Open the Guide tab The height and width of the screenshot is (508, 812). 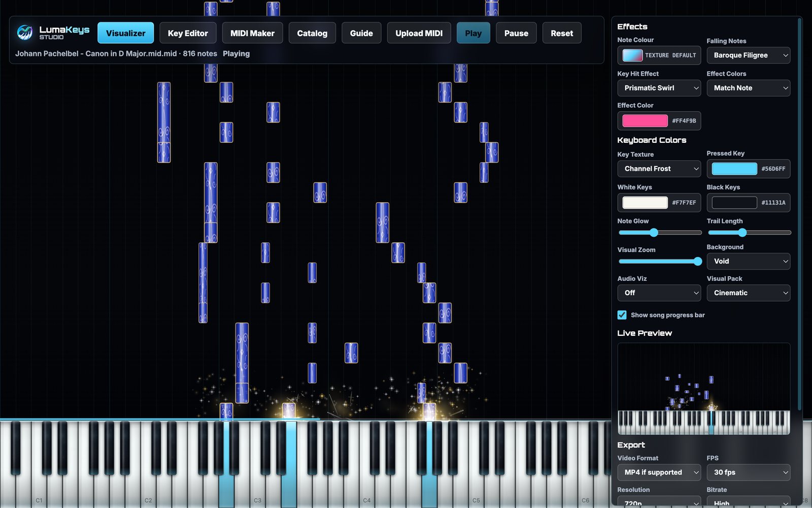pyautogui.click(x=361, y=33)
